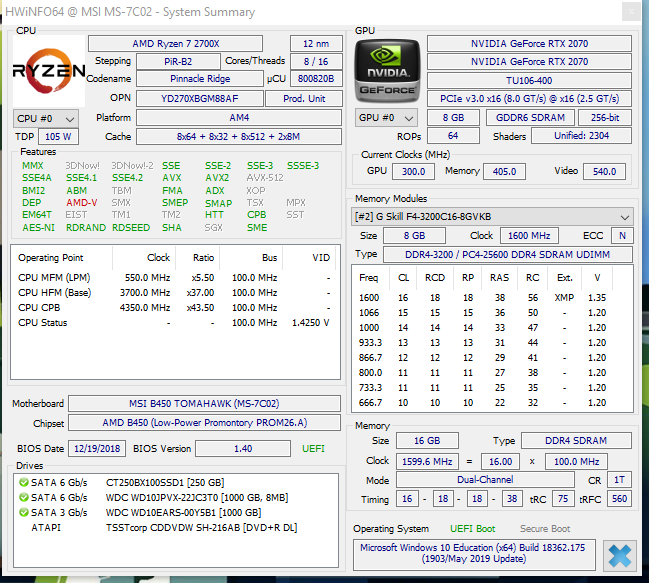649x583 pixels.
Task: Click the Windows 10 Education OS field
Action: 474,553
